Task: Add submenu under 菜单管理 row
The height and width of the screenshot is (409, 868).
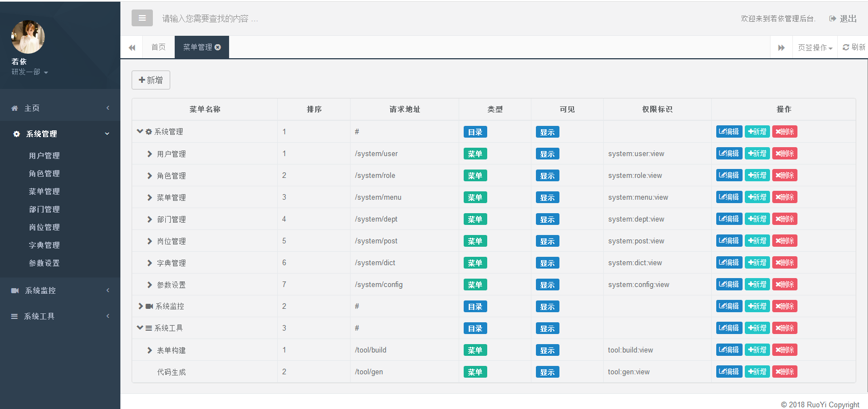Action: tap(757, 197)
